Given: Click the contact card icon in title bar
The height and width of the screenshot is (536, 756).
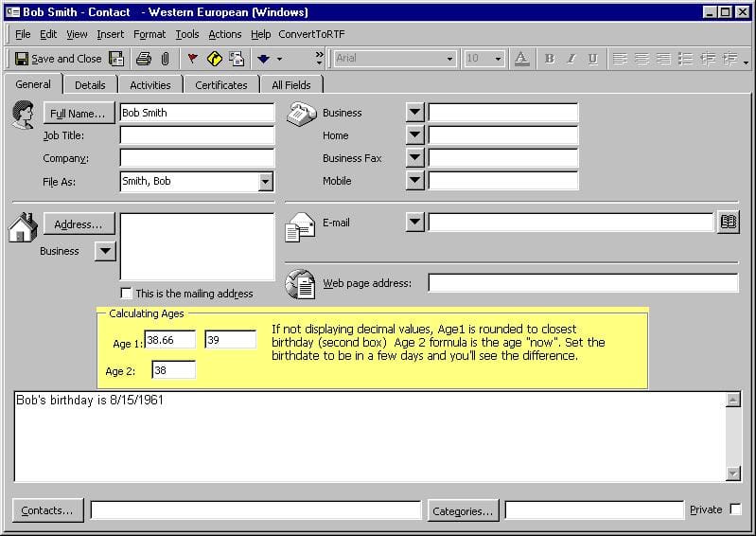Looking at the screenshot, I should point(13,12).
